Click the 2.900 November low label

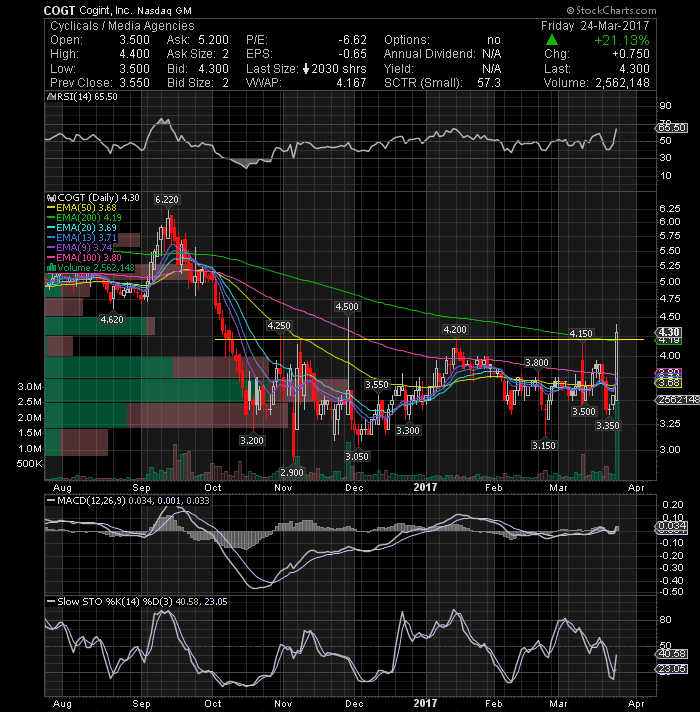click(x=292, y=473)
